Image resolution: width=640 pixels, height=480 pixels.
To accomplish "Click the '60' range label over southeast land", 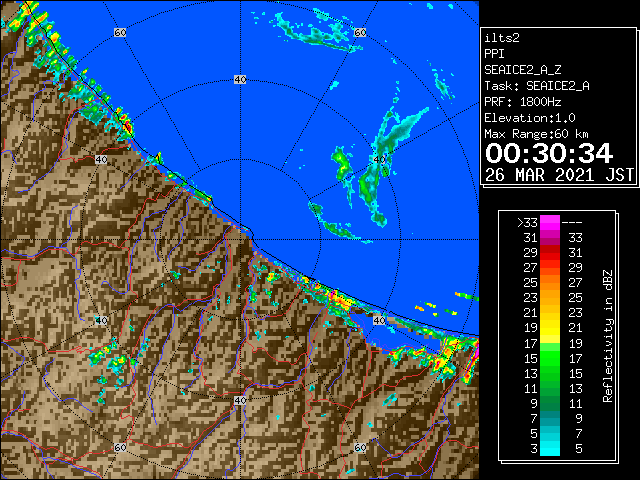I will click(360, 448).
